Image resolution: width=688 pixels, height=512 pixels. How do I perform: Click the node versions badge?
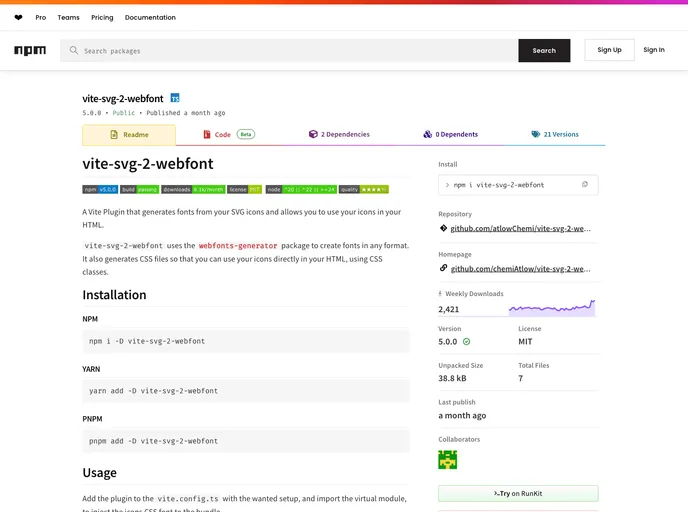point(301,190)
